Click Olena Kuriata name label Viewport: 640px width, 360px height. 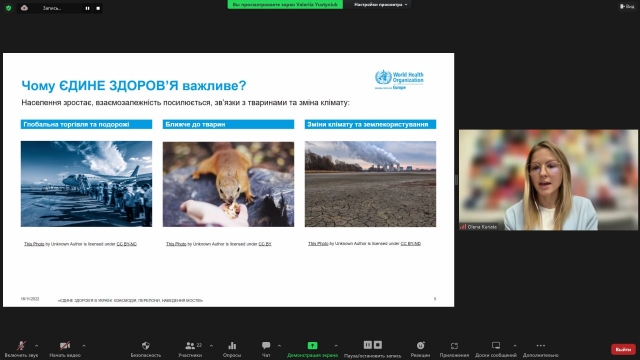pos(482,227)
